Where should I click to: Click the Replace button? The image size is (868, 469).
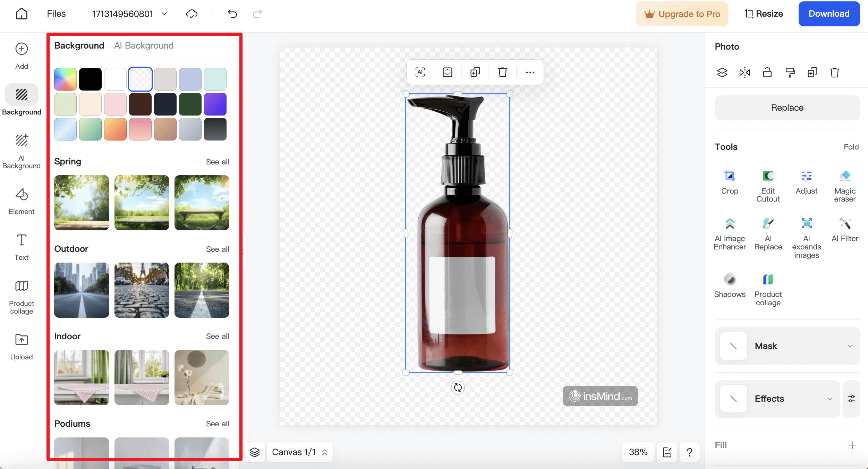point(787,108)
